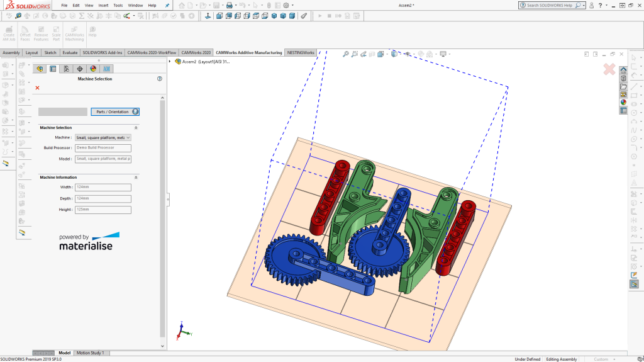This screenshot has width=644, height=362.
Task: Click the Zoom to Fit magnifier icon
Action: pos(345,54)
